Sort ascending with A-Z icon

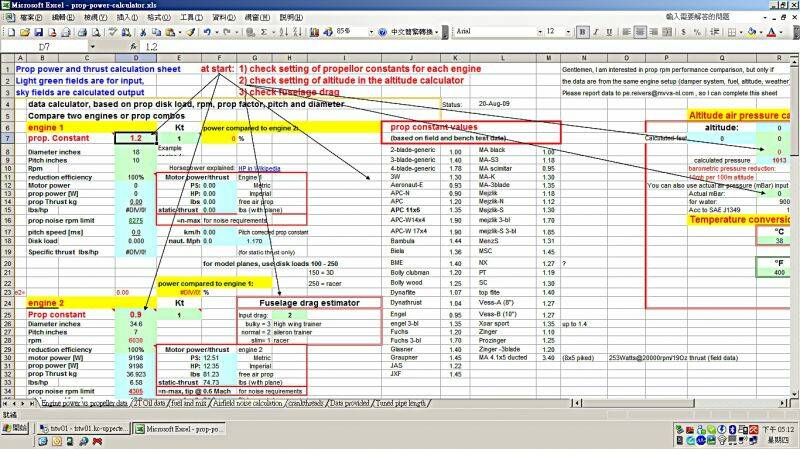click(x=284, y=32)
